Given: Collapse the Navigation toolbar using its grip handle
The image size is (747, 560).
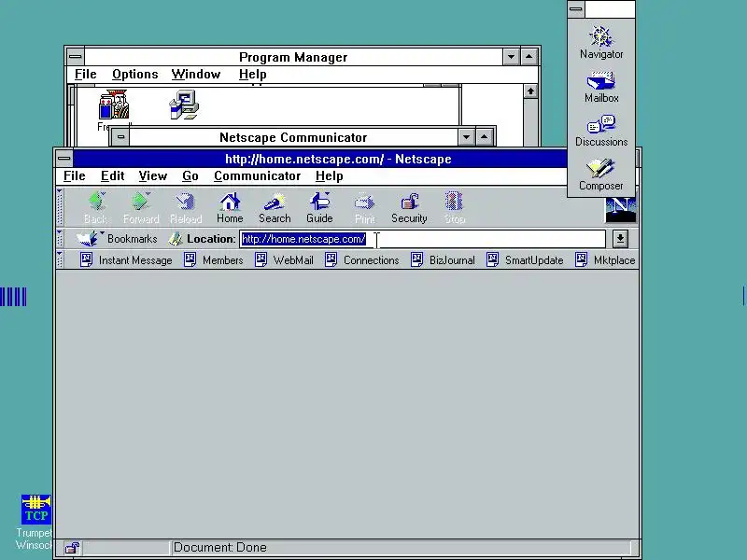Looking at the screenshot, I should coord(60,207).
